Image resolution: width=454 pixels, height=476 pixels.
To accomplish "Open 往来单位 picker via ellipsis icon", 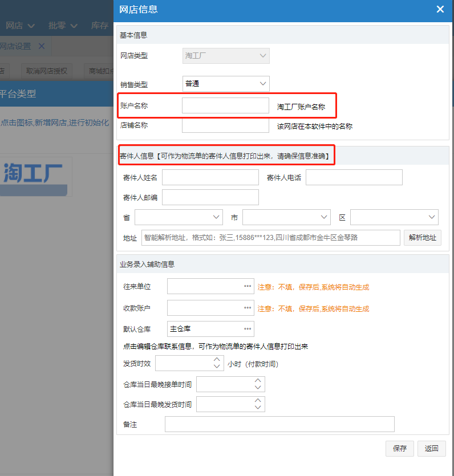I will (248, 286).
